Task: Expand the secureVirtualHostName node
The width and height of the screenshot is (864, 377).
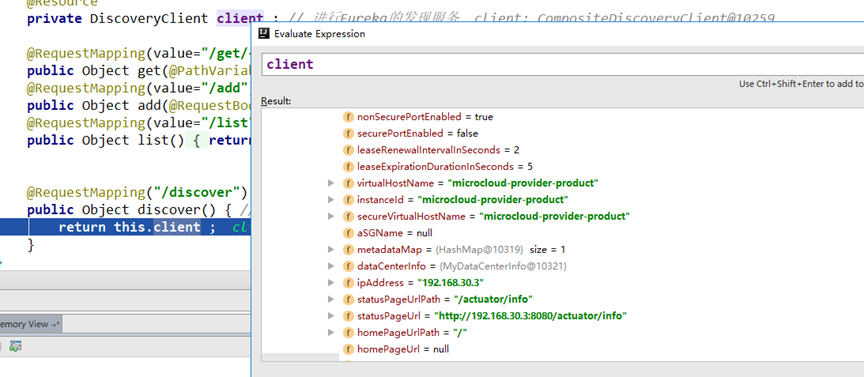Action: [331, 216]
